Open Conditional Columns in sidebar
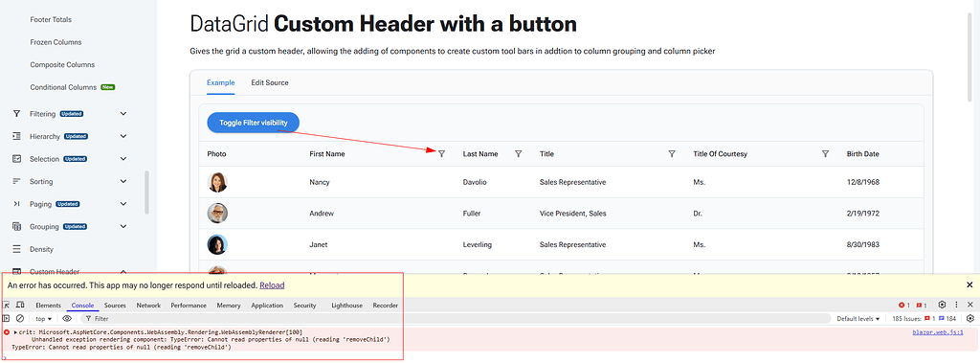The height and width of the screenshot is (363, 980). (x=63, y=87)
